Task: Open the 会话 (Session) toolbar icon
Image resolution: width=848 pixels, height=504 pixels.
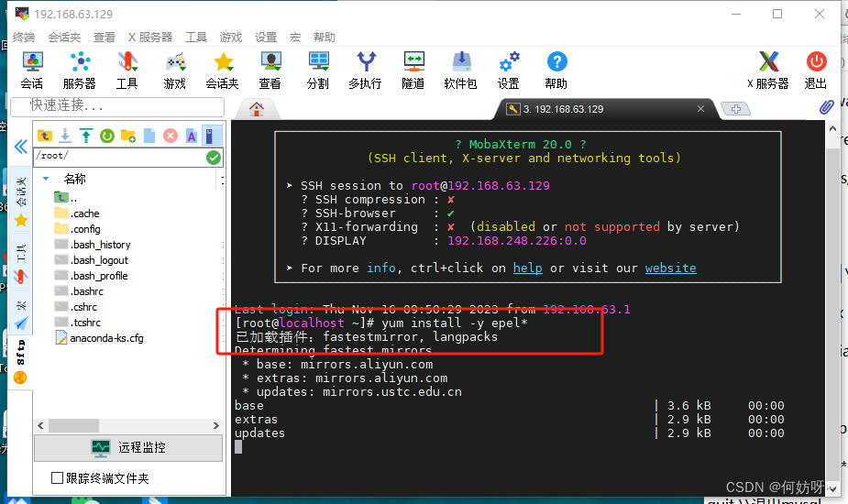Action: [32, 71]
